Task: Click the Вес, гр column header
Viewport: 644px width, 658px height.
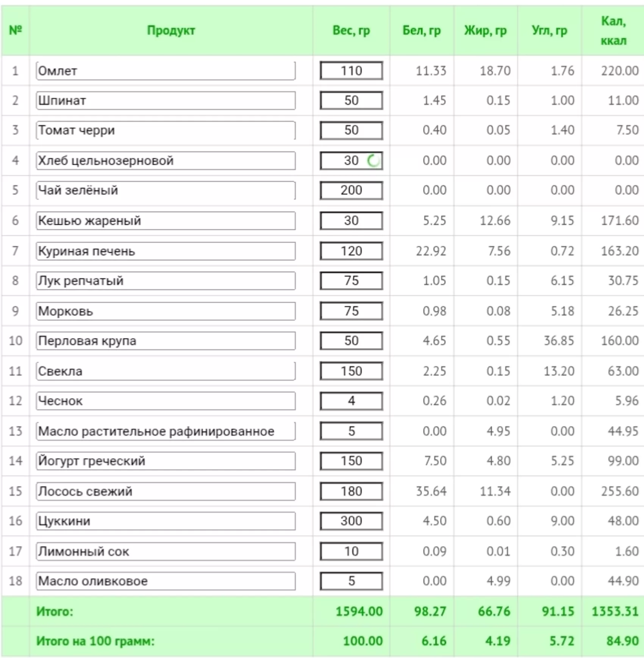Action: [x=351, y=30]
